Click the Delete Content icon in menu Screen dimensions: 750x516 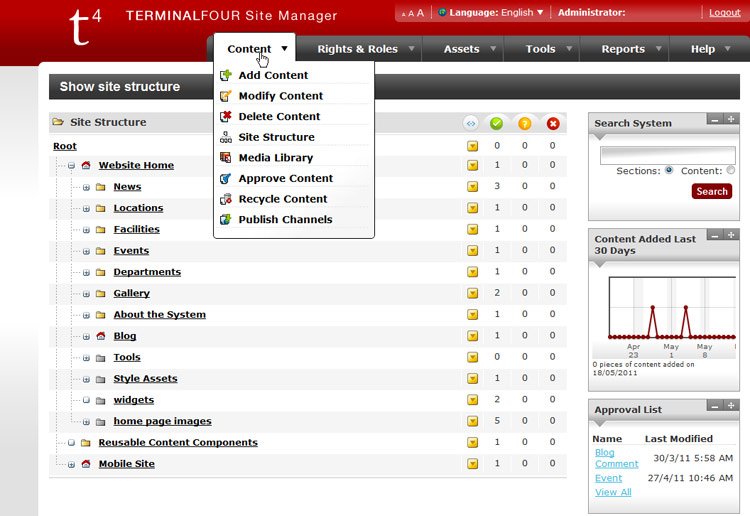point(226,116)
